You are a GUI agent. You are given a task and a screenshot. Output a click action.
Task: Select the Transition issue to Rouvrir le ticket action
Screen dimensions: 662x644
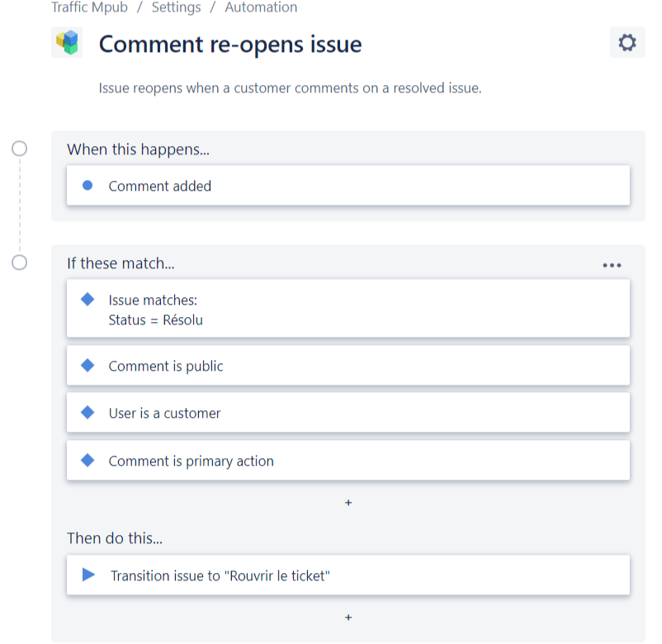(x=347, y=575)
